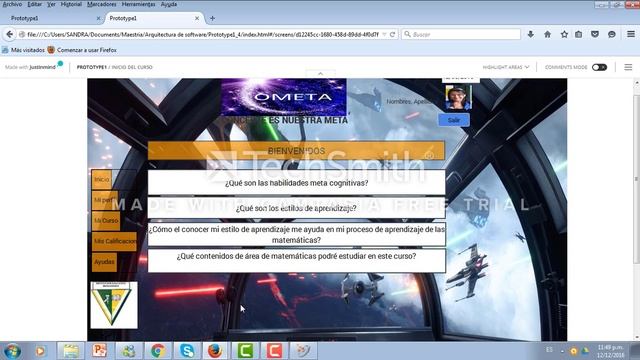Open the Archivo menu
Image resolution: width=640 pixels, height=360 pixels.
tap(12, 4)
